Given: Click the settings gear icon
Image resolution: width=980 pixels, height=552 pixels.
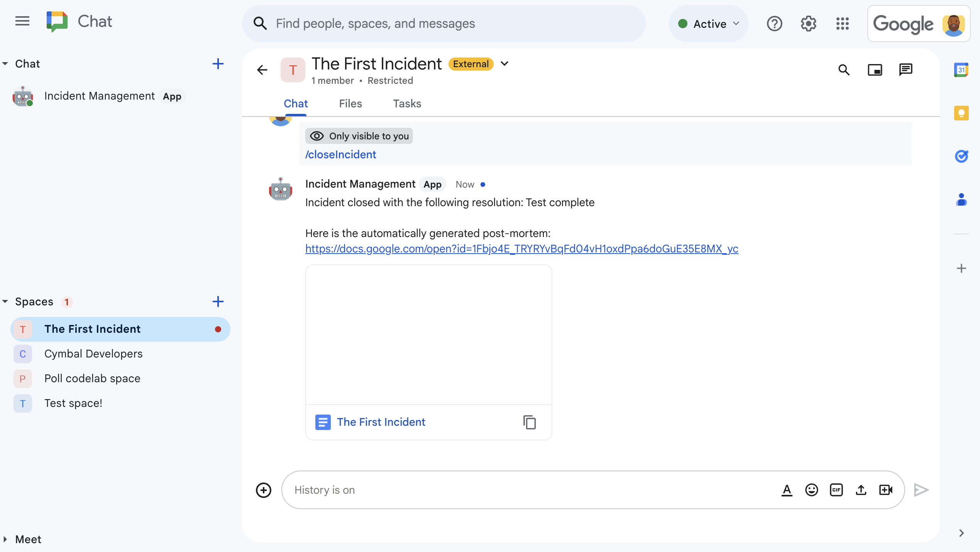Looking at the screenshot, I should click(x=808, y=24).
